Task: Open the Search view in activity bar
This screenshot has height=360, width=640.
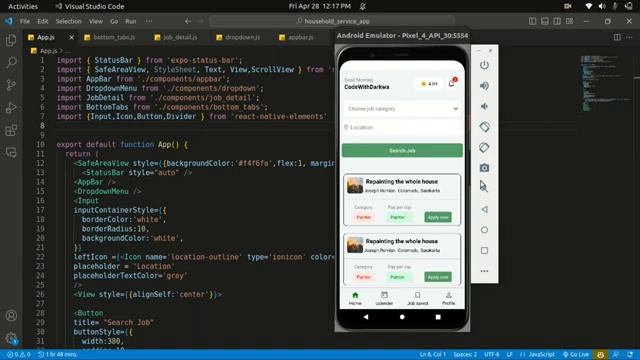Action: click(x=11, y=62)
